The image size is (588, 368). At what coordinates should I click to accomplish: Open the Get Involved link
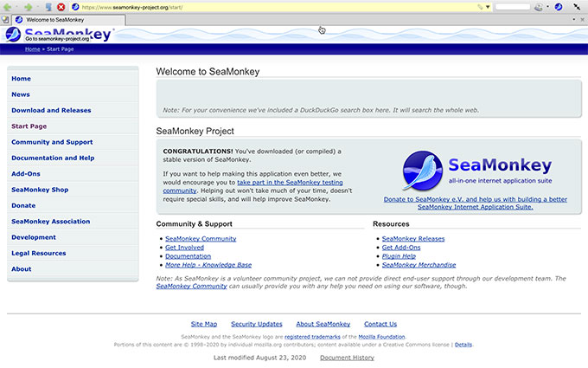pyautogui.click(x=184, y=248)
